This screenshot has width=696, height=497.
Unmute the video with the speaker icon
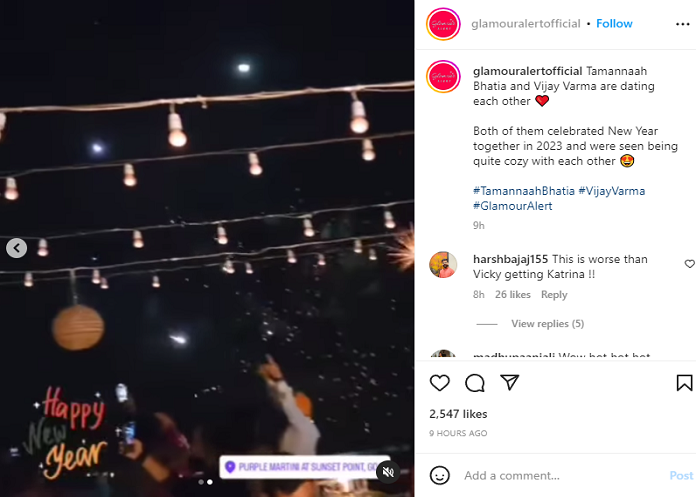point(388,472)
